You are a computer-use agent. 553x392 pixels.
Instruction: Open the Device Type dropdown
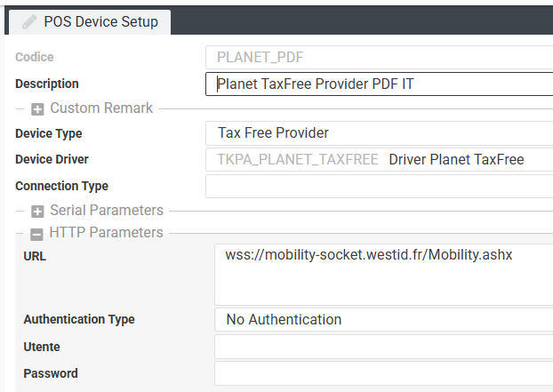[378, 133]
